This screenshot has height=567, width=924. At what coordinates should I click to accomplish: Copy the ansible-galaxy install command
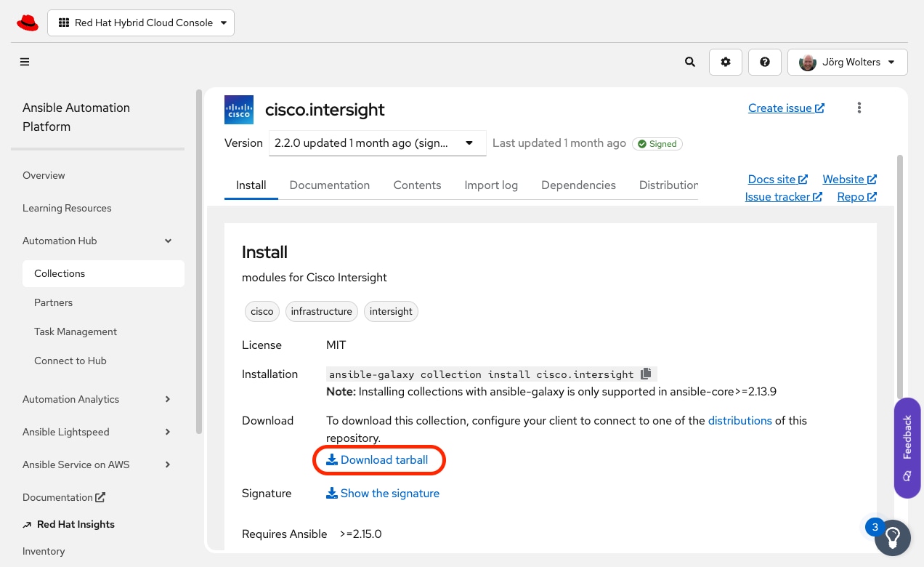[647, 374]
